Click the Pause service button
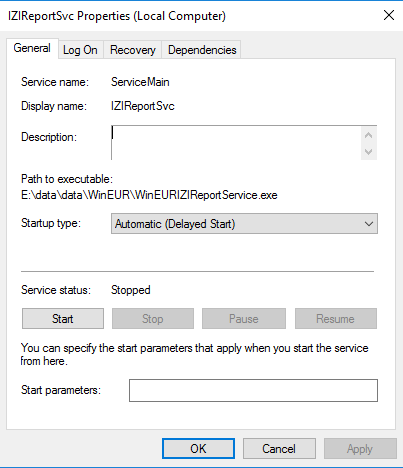The image size is (403, 468). (244, 319)
